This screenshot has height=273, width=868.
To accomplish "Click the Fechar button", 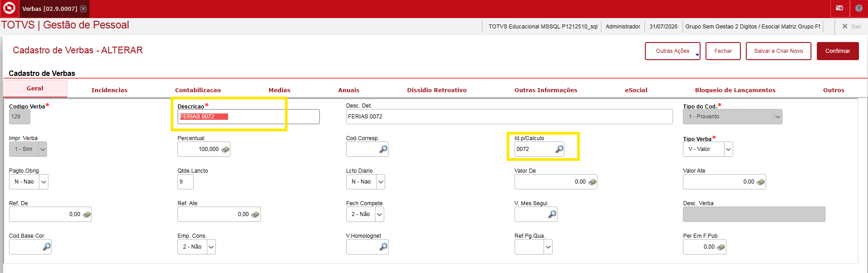I will (x=723, y=51).
